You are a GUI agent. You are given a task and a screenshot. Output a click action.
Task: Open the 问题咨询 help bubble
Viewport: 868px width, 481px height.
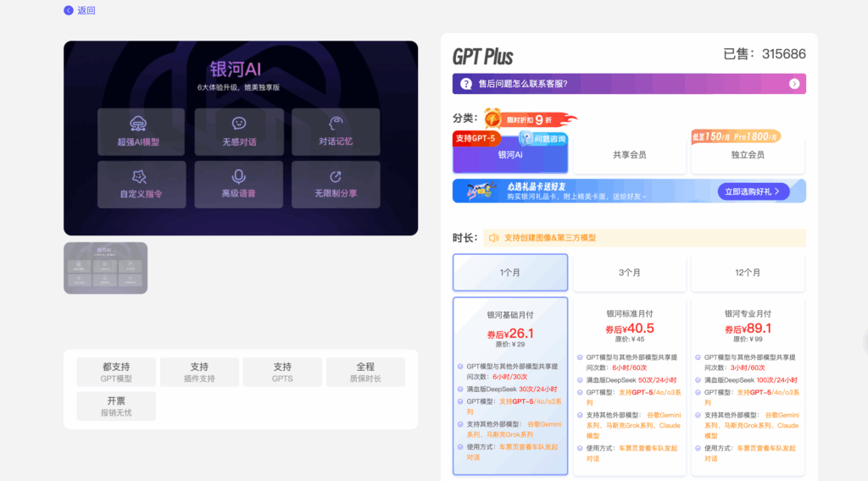[x=543, y=138]
